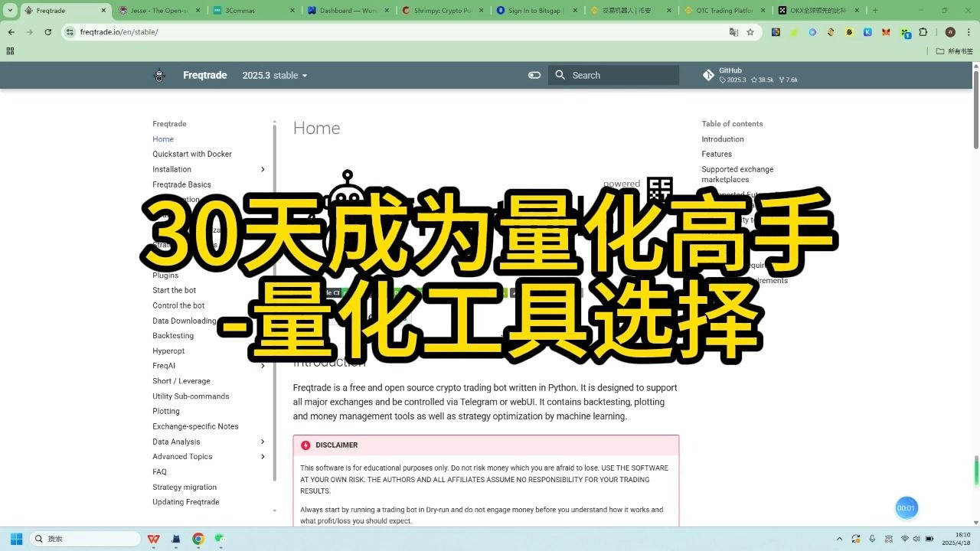
Task: Click the freqtrade.io address bar URL
Action: (119, 32)
